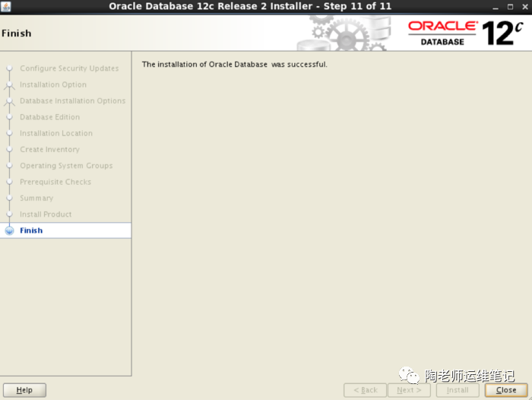Minimize the installer window
532x400 pixels.
(496, 7)
